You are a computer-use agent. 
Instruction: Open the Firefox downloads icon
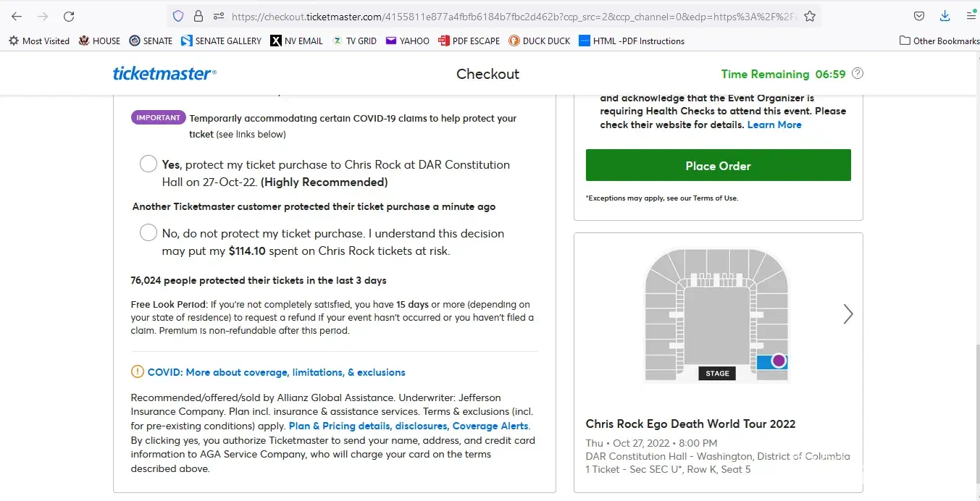pos(945,16)
